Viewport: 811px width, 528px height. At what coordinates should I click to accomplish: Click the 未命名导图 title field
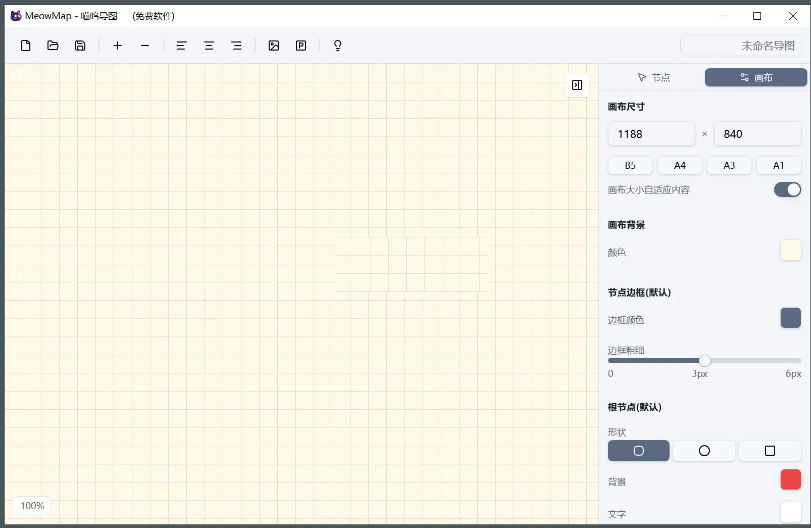(741, 46)
